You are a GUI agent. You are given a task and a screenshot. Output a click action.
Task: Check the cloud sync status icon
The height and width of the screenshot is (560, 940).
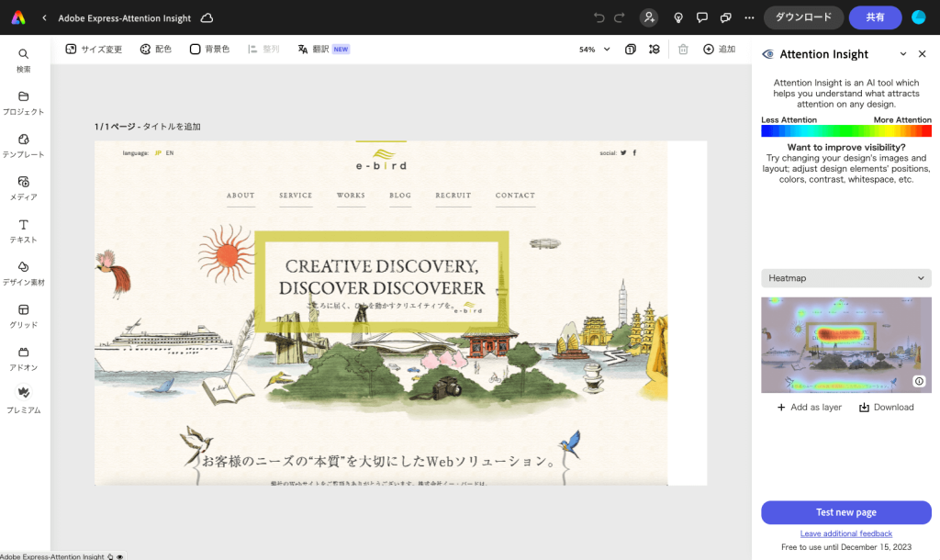pyautogui.click(x=207, y=18)
